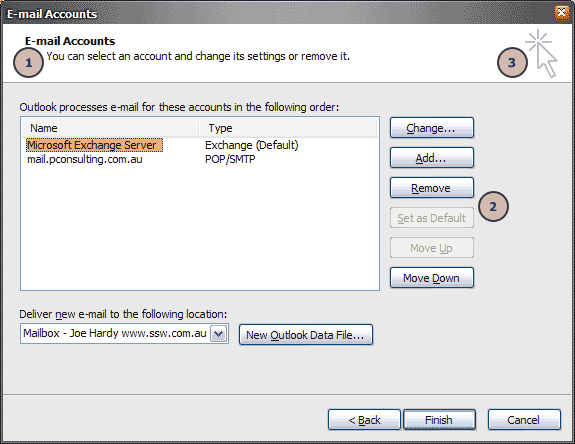Click the Mailbox - Joe Hardy combo box
575x444 pixels.
124,334
